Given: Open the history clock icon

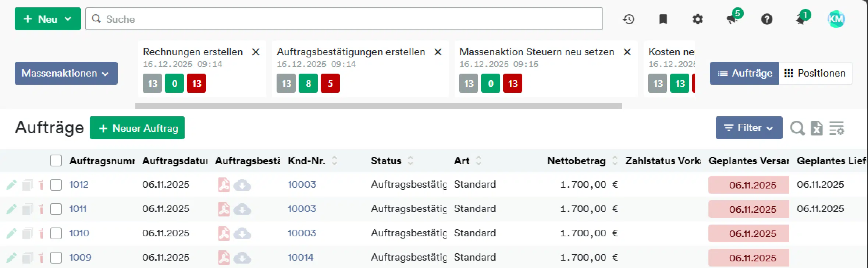Looking at the screenshot, I should [x=629, y=19].
